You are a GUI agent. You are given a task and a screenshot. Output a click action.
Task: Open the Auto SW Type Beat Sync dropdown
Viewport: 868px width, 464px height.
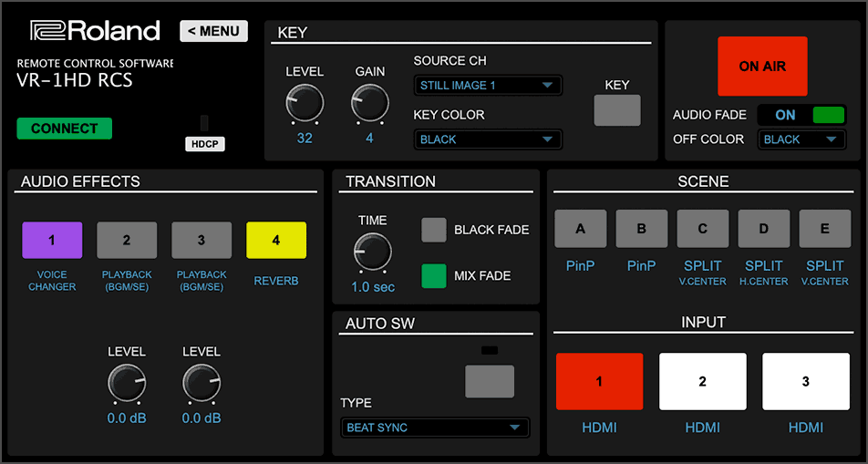(x=434, y=428)
